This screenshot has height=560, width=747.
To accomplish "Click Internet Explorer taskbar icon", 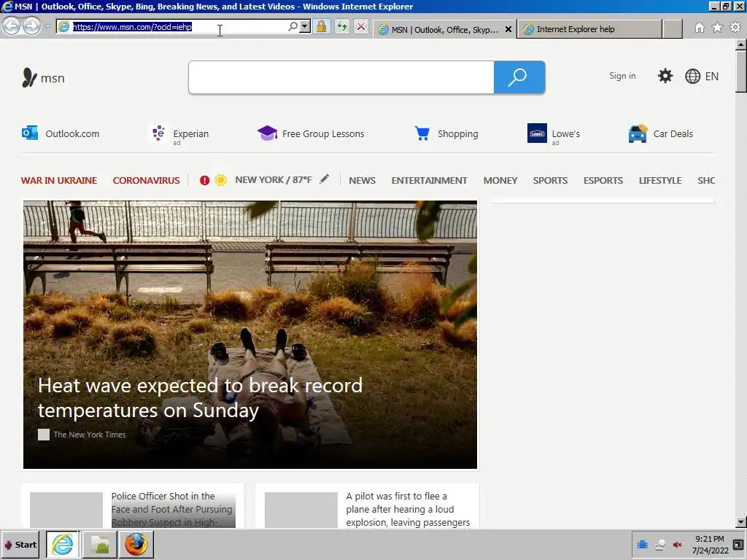I will pyautogui.click(x=63, y=544).
